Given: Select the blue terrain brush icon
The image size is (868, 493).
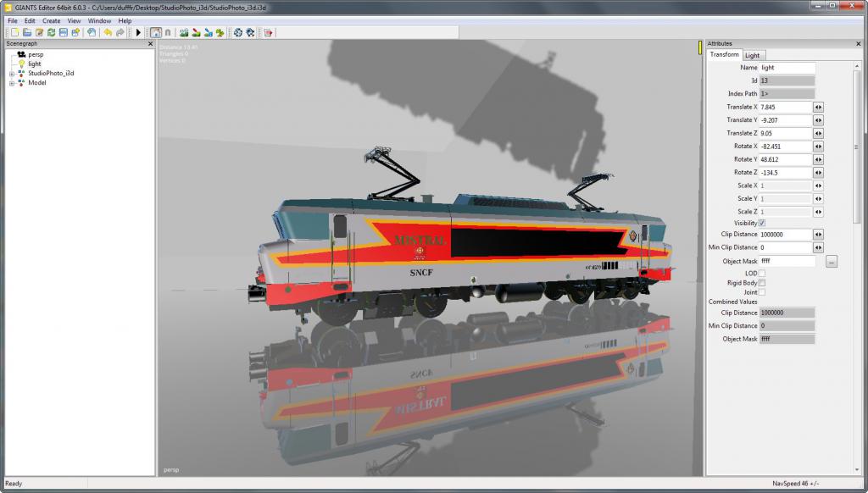Looking at the screenshot, I should [x=209, y=33].
